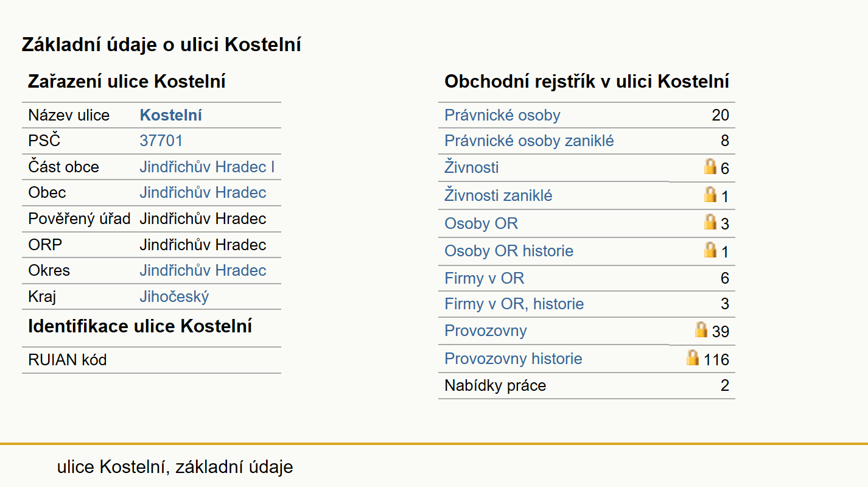
Task: Open the Živnosti link
Action: (x=472, y=167)
